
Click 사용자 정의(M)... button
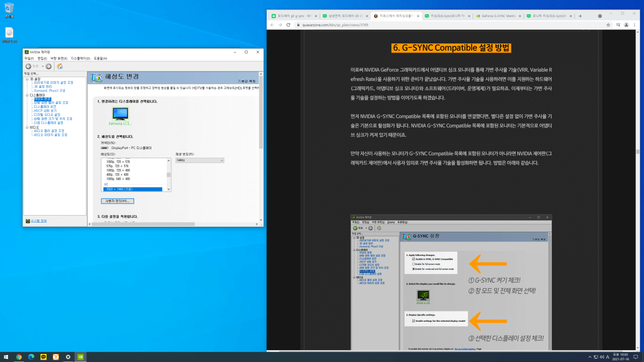[x=117, y=201]
